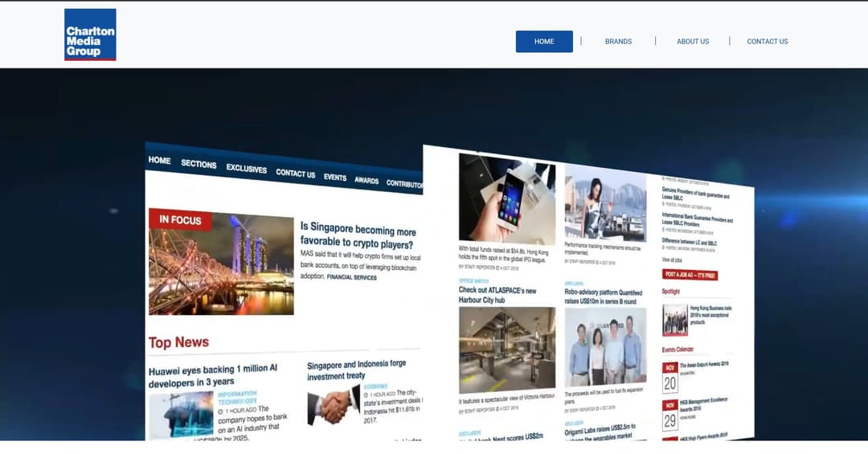This screenshot has height=454, width=868.
Task: Select the NOV 20 calendar date icon
Action: click(669, 378)
